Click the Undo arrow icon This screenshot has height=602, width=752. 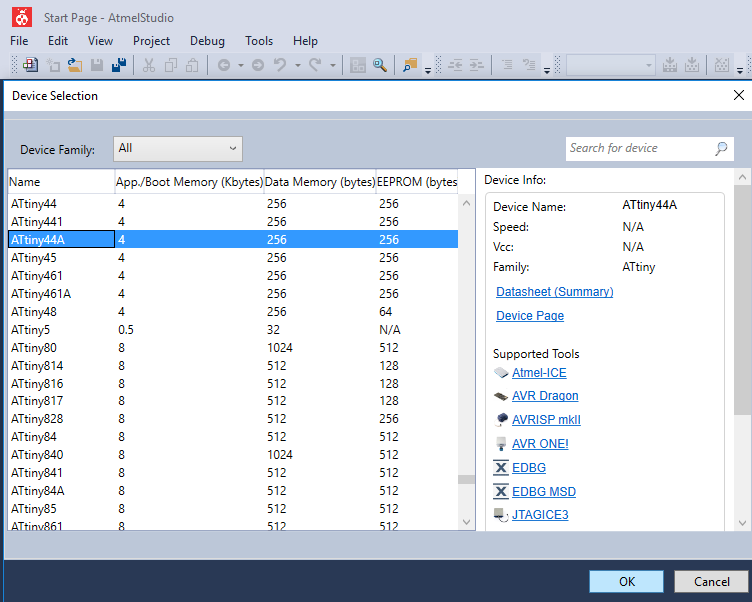pyautogui.click(x=280, y=65)
